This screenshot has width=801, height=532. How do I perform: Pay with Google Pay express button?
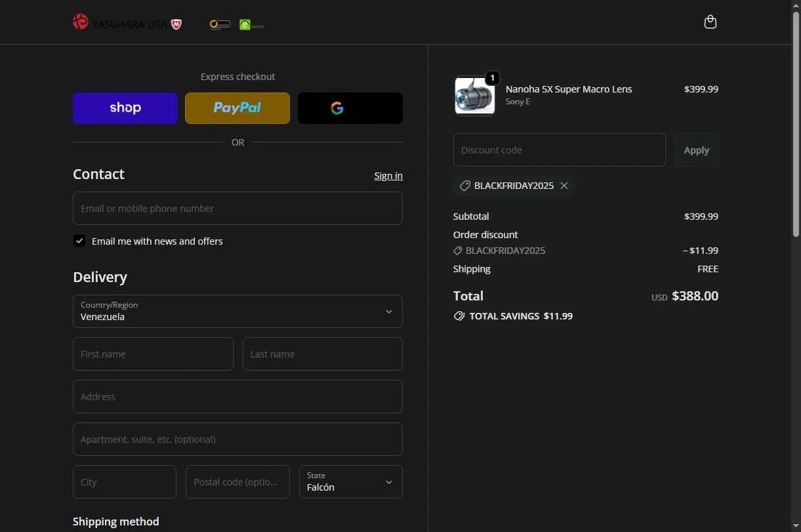click(x=350, y=108)
